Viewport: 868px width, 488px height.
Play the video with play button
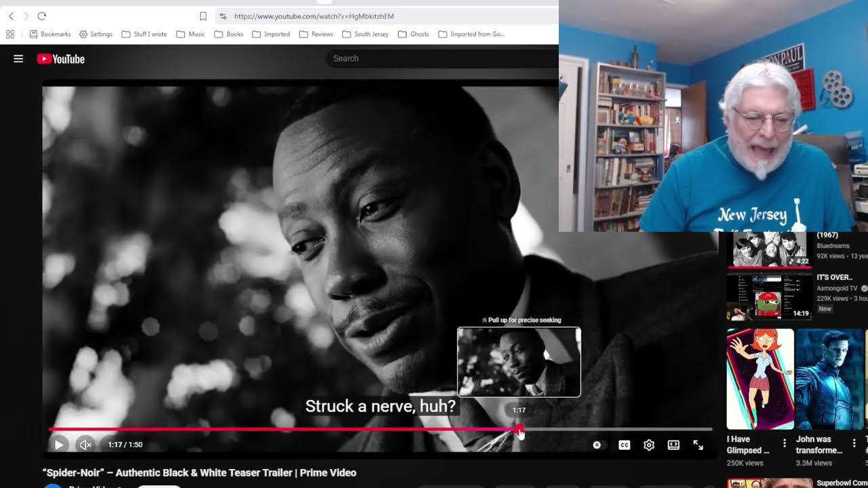pyautogui.click(x=59, y=445)
